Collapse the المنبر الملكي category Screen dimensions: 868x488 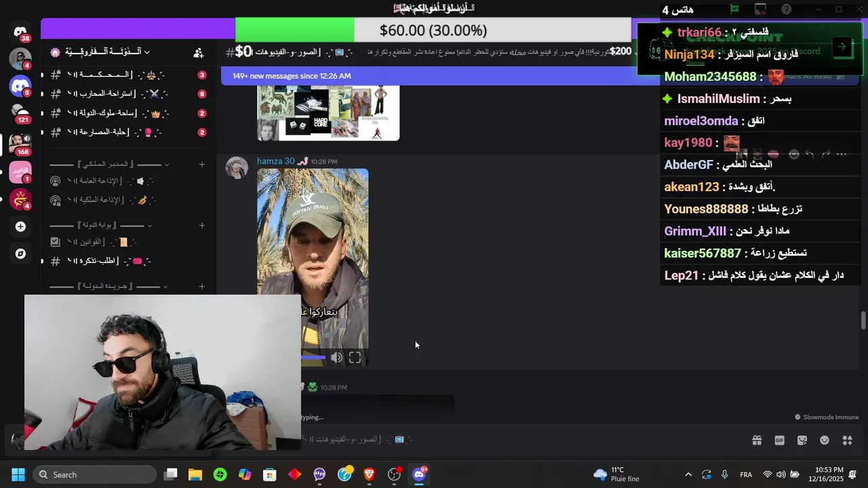(x=110, y=164)
